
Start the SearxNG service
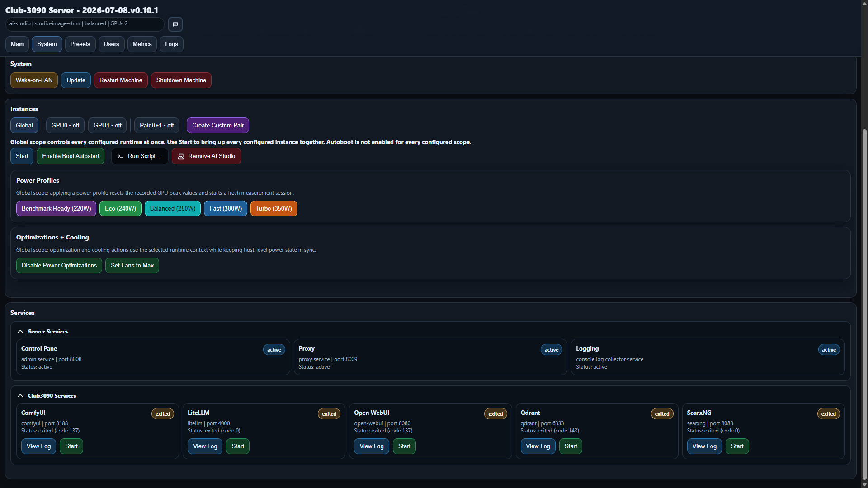point(737,446)
